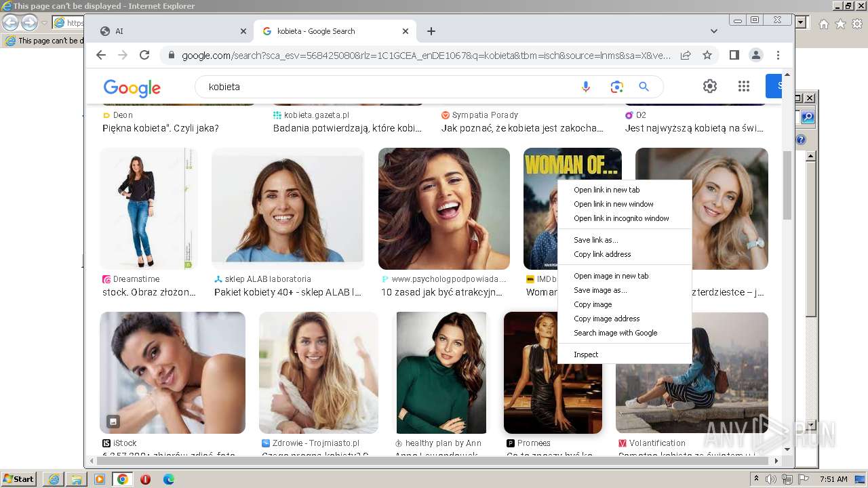
Task: Open Google apps grid
Action: tap(744, 86)
